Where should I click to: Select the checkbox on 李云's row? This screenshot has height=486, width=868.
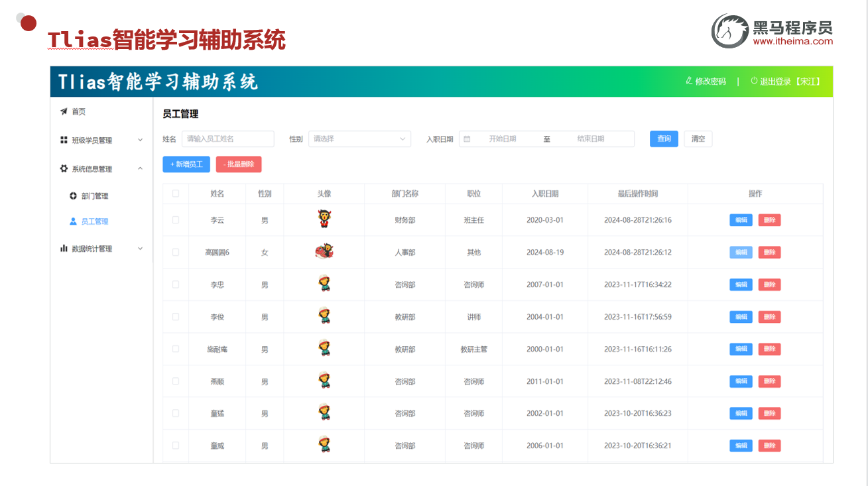(175, 219)
